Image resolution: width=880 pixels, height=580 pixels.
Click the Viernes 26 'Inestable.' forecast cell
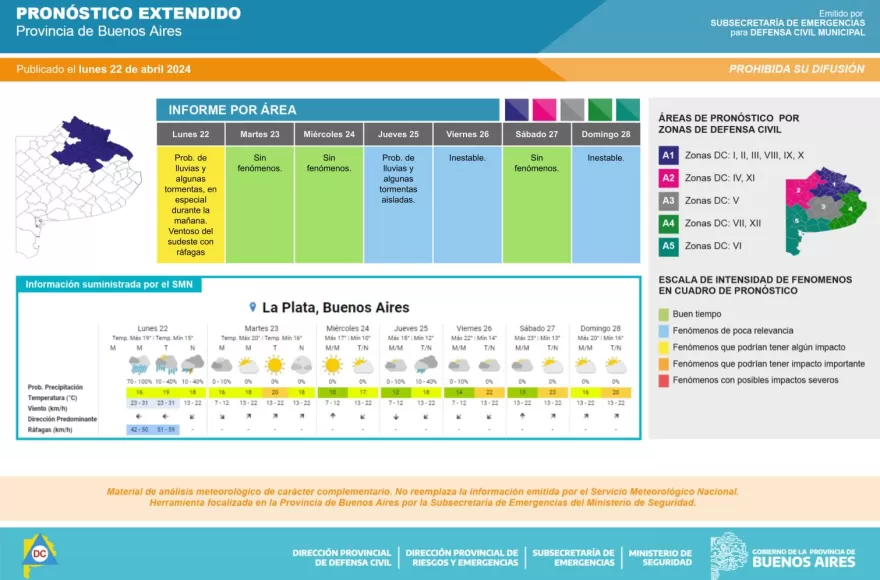click(468, 205)
